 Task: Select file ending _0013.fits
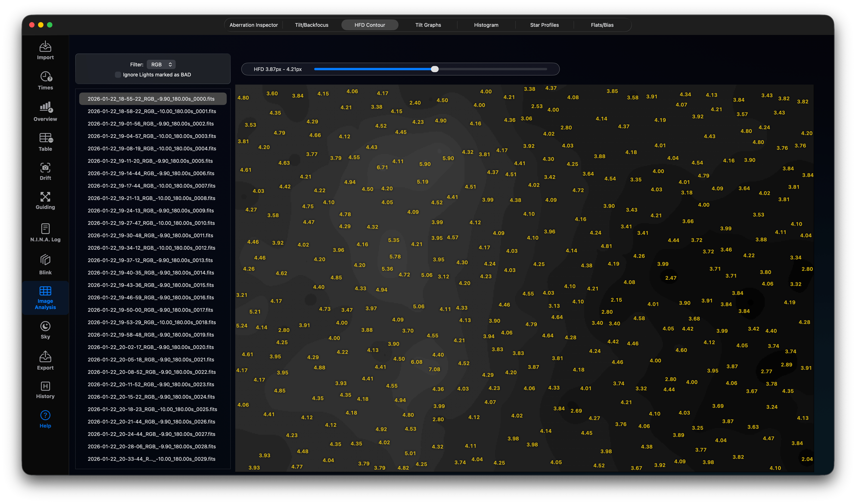click(153, 260)
